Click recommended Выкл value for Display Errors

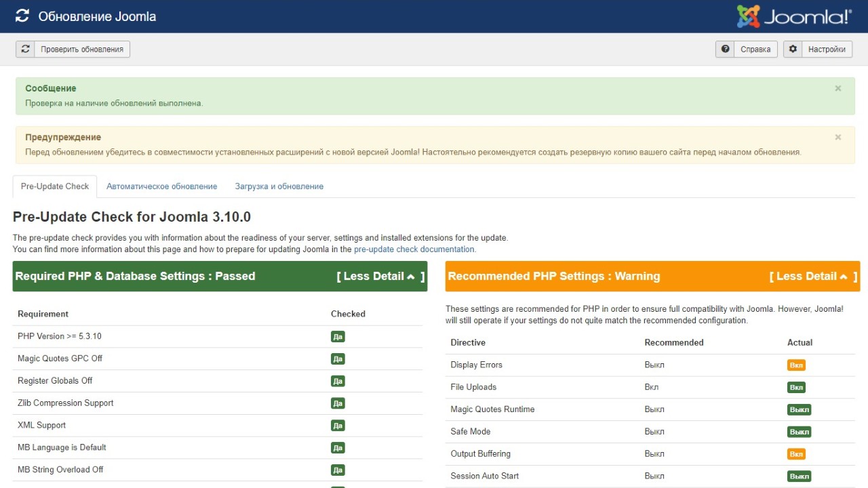pyautogui.click(x=654, y=365)
